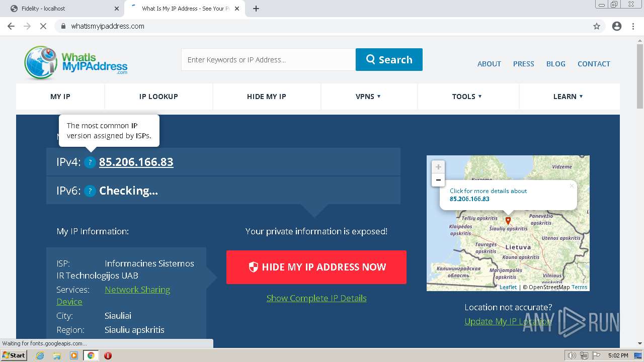Select Chrome in the taskbar
This screenshot has height=362, width=644.
coord(91,355)
